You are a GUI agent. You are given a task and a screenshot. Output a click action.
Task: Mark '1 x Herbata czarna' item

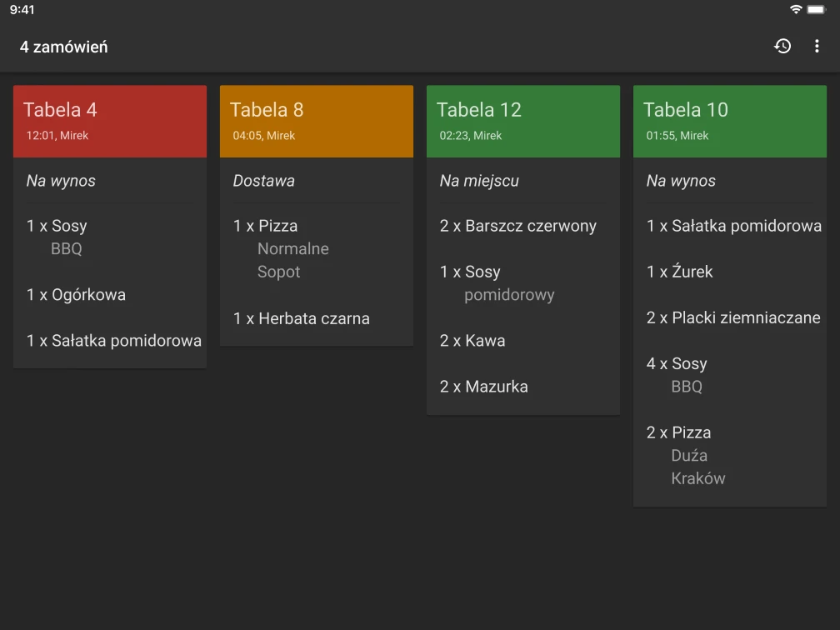click(302, 318)
